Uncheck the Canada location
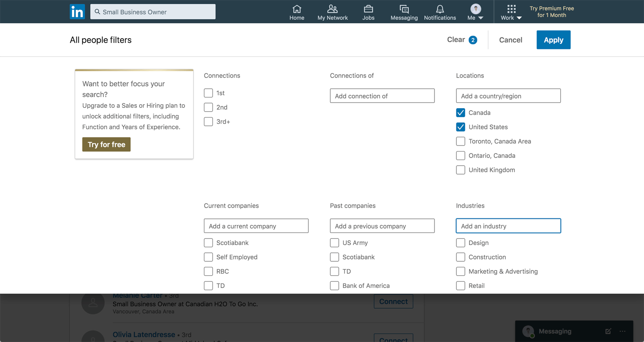644x342 pixels. pyautogui.click(x=461, y=113)
